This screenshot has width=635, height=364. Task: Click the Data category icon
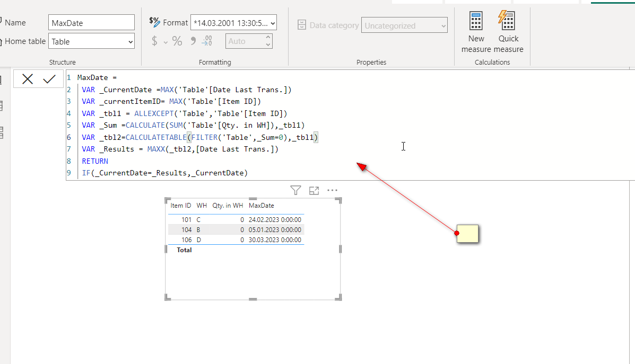coord(302,25)
